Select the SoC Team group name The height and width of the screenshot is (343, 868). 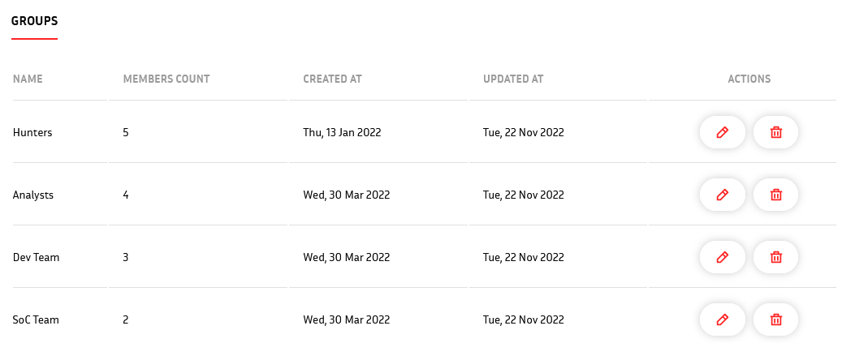click(x=36, y=320)
